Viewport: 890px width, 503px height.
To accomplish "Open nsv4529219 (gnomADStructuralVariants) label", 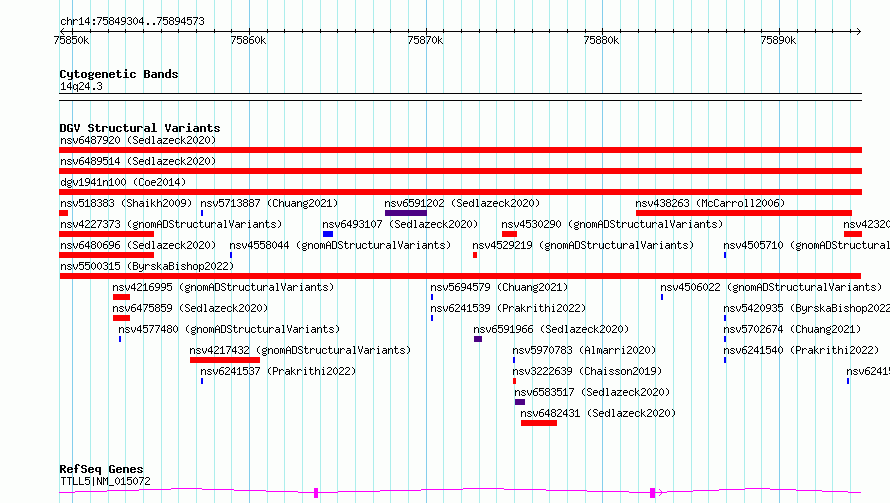I will (583, 245).
